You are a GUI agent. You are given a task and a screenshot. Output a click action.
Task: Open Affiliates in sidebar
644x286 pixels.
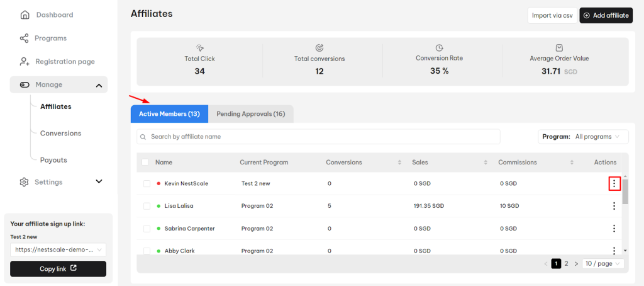click(x=56, y=106)
